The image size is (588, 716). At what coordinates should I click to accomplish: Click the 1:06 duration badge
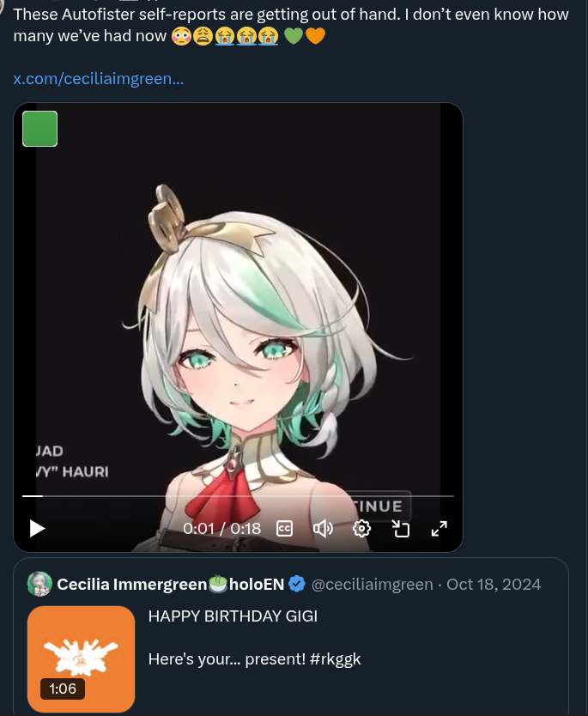coord(63,689)
